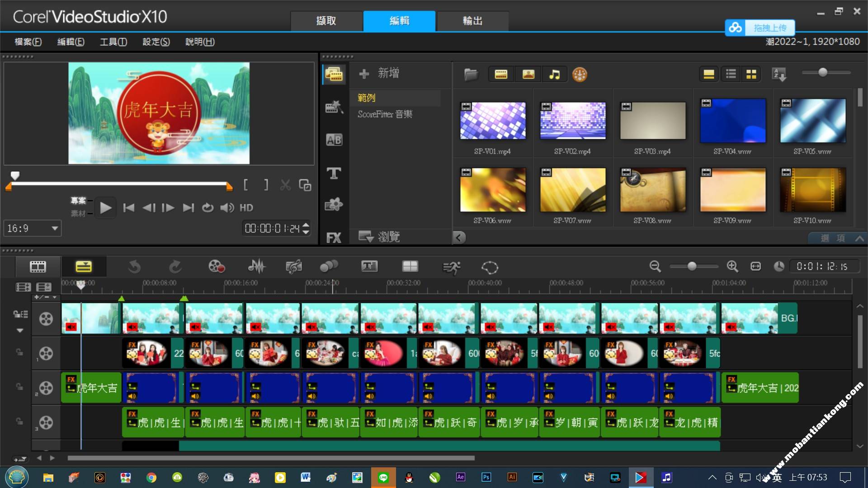
Task: Adjust the library thumbnail size slider
Action: coord(823,72)
